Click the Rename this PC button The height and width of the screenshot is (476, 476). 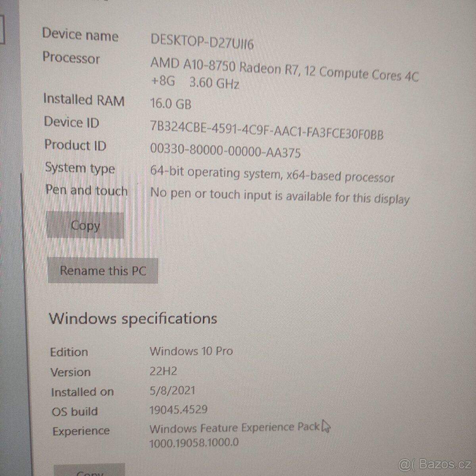(103, 271)
